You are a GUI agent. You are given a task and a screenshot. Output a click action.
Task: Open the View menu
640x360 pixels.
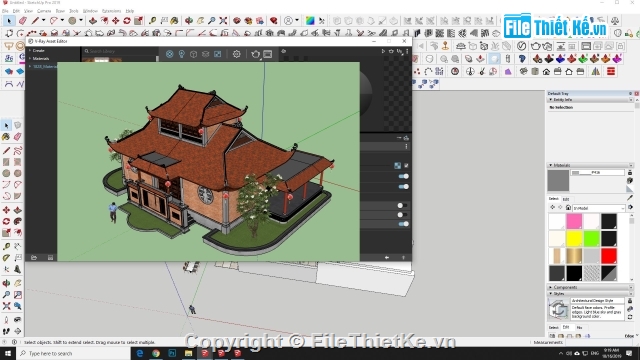[28, 11]
